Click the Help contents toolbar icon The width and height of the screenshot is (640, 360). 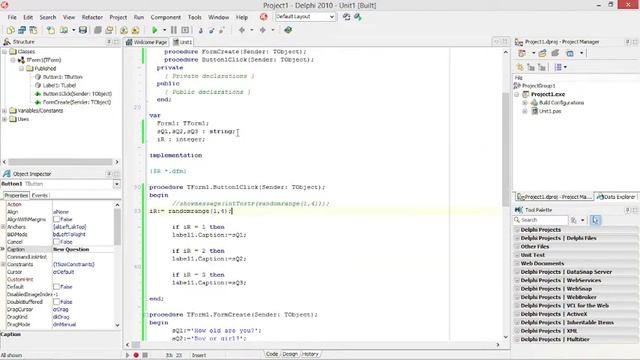tap(288, 30)
